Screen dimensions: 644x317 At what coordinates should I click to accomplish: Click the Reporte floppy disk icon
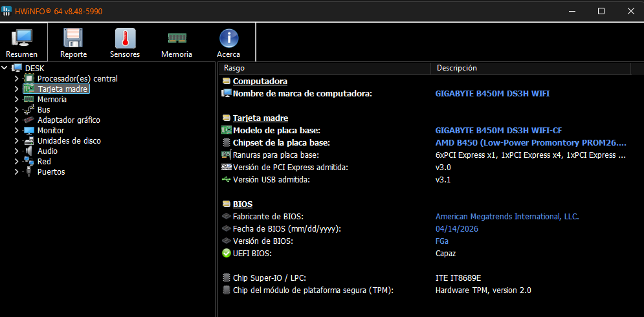(74, 38)
